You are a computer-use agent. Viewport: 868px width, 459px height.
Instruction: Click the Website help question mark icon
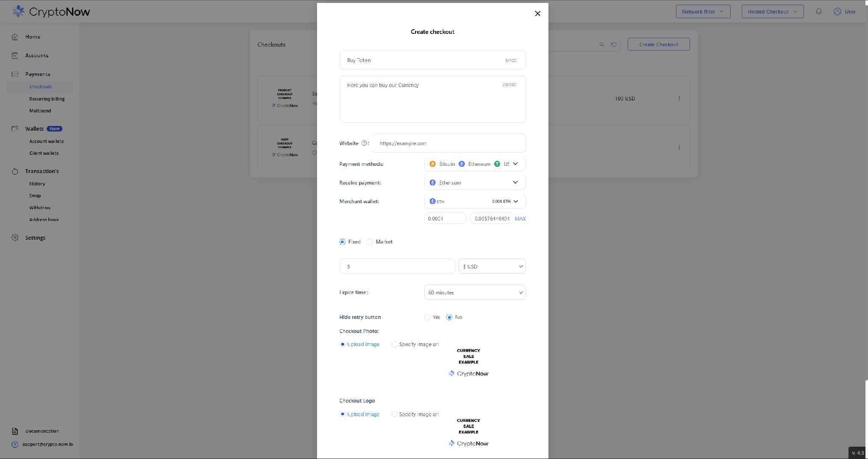(x=364, y=143)
